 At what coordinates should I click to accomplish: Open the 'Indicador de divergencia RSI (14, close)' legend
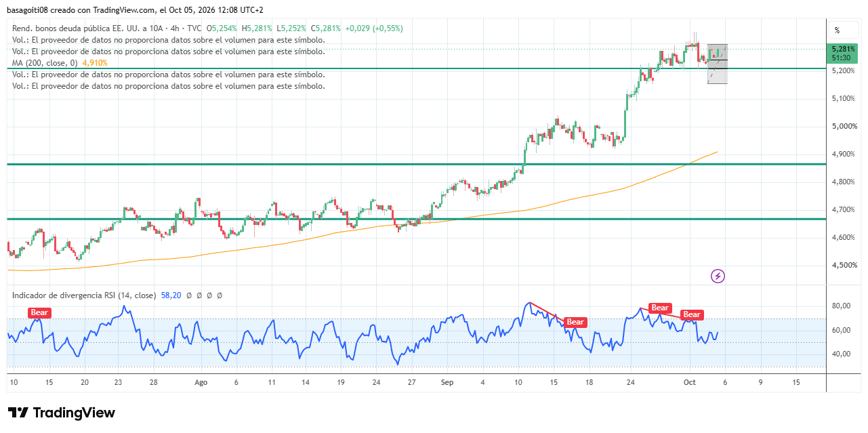(x=84, y=295)
